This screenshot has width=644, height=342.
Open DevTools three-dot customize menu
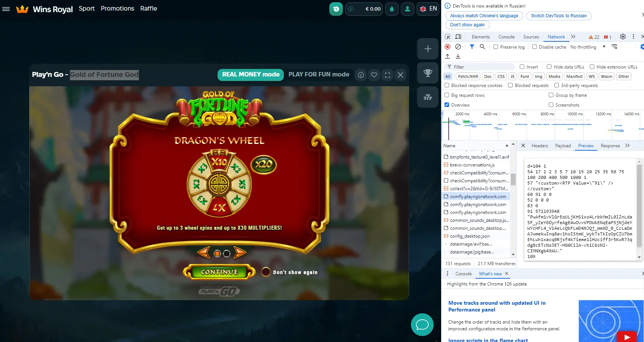(x=633, y=37)
